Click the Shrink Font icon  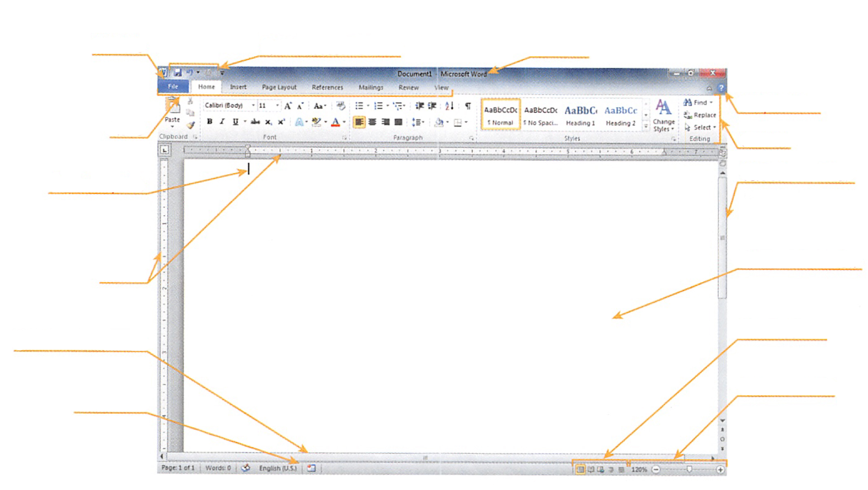(x=300, y=106)
